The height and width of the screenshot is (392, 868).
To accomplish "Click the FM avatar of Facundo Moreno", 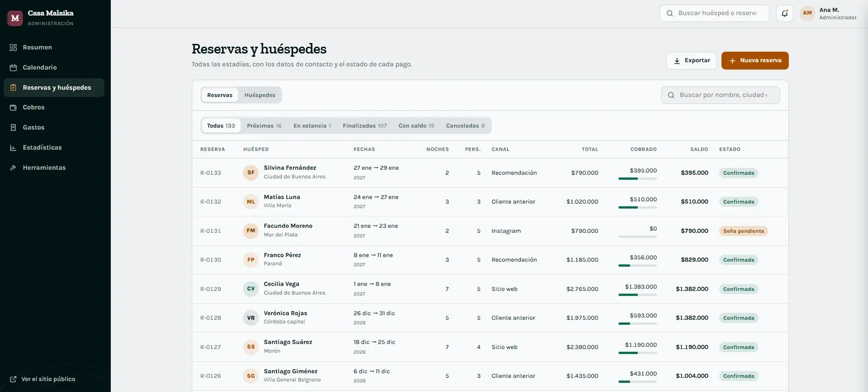I will click(251, 231).
